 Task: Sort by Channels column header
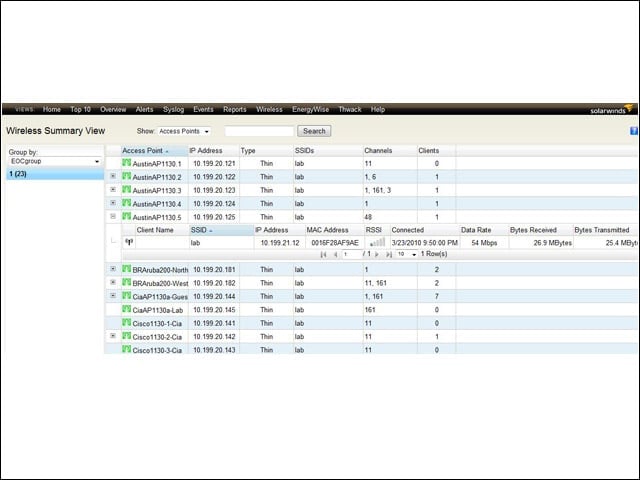390,151
